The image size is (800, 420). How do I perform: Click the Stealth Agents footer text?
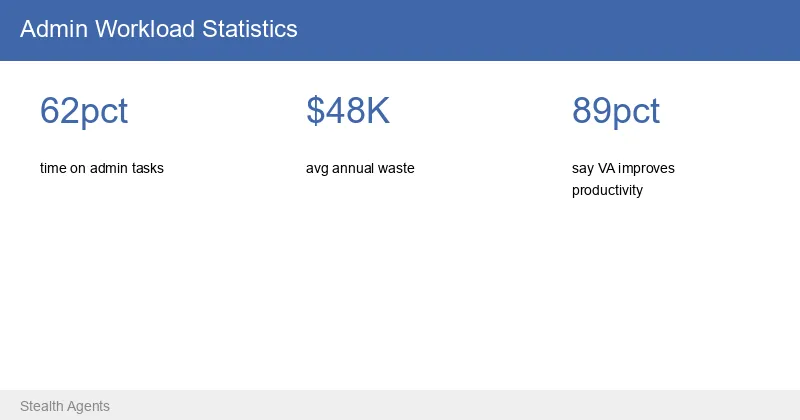click(x=65, y=406)
